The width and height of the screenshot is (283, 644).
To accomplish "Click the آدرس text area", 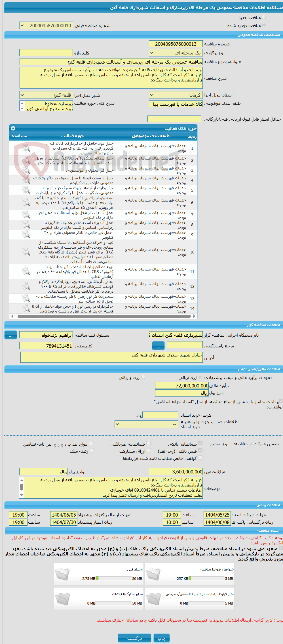I will (x=111, y=357).
